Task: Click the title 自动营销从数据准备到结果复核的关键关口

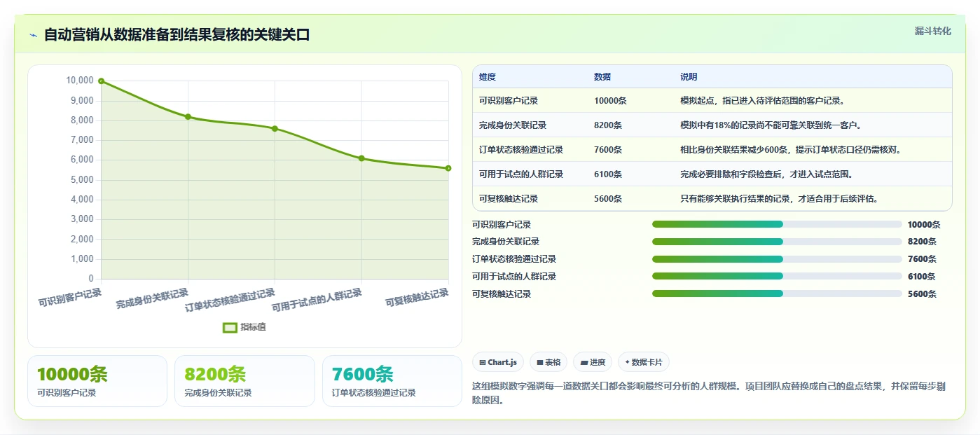Action: pyautogui.click(x=177, y=35)
